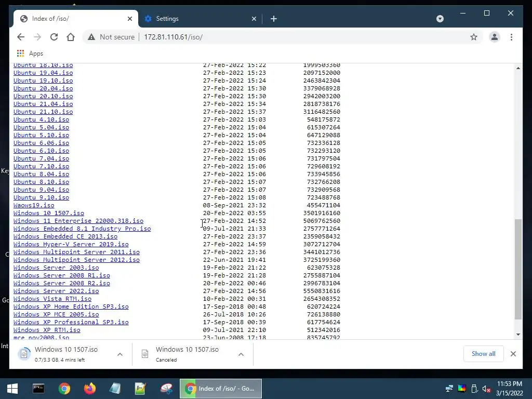Click the scrollbar up arrow
Screen dimensions: 532x399
click(518, 68)
